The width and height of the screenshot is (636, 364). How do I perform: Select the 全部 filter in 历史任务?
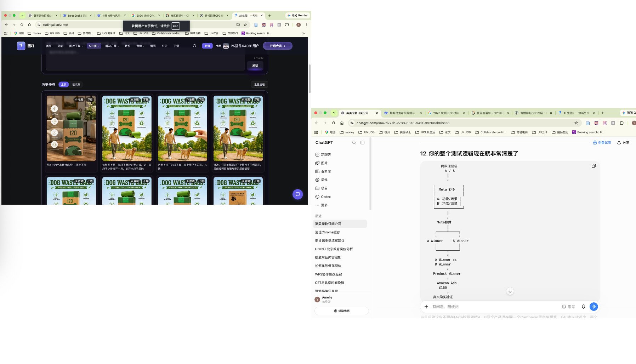[x=64, y=85]
